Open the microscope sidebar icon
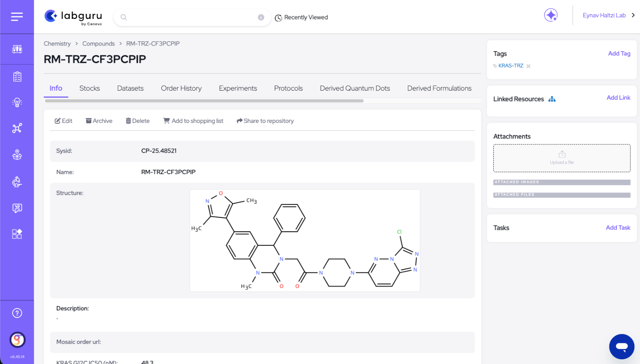 17,182
